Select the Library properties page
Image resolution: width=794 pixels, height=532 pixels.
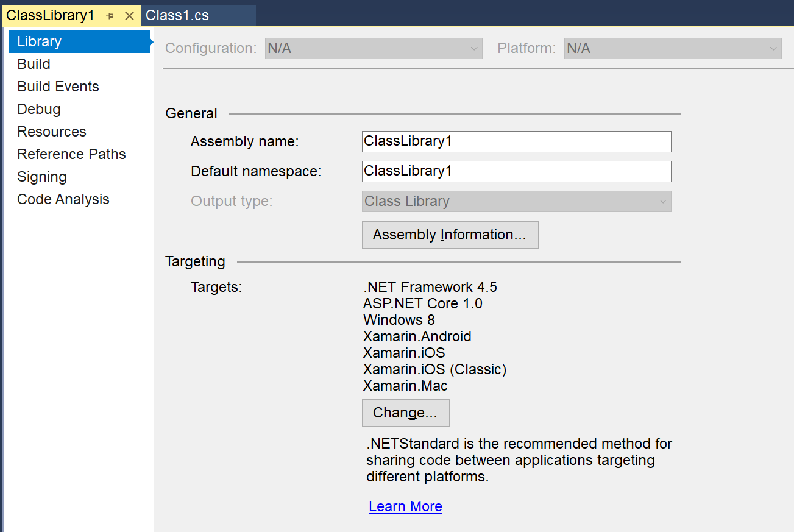point(79,41)
